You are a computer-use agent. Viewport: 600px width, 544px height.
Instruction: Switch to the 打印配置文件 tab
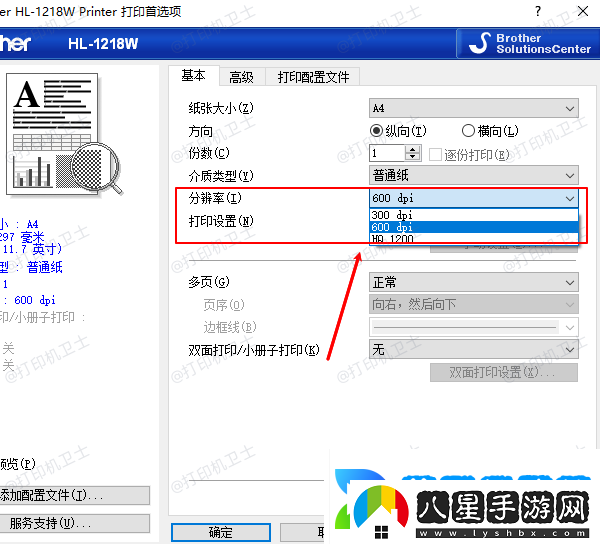[x=313, y=77]
